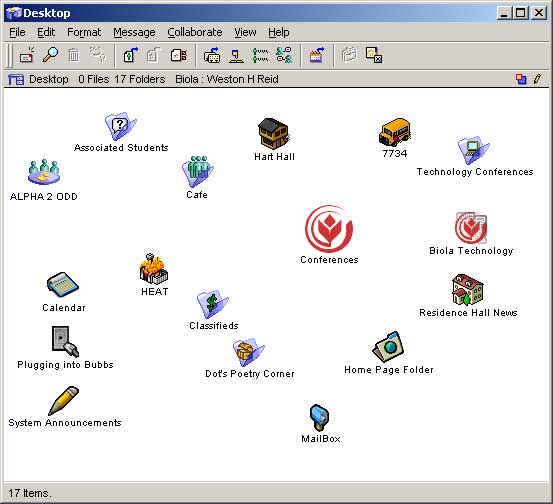Open the Calendar icon

[63, 285]
